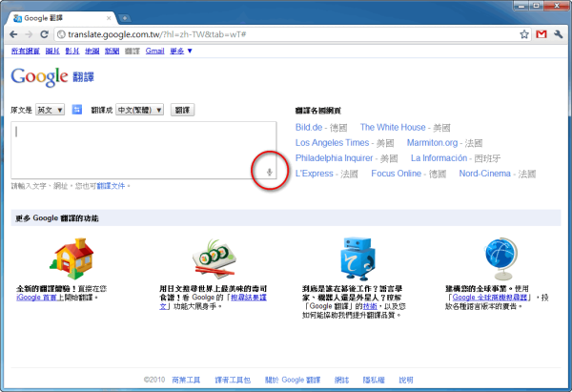Open 商業工具 footer link
Viewport: 572px width, 392px height.
(186, 380)
